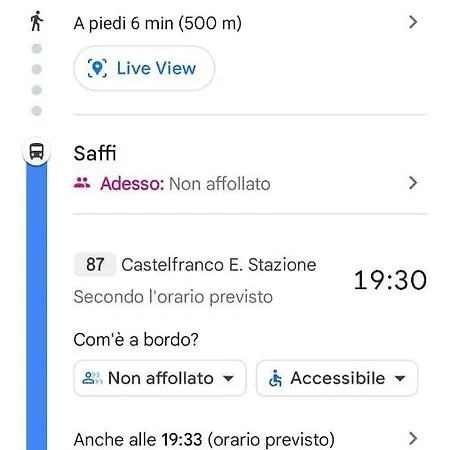Screen dimensions: 450x450
Task: Expand Saffi crowding details chevron
Action: pos(413,183)
